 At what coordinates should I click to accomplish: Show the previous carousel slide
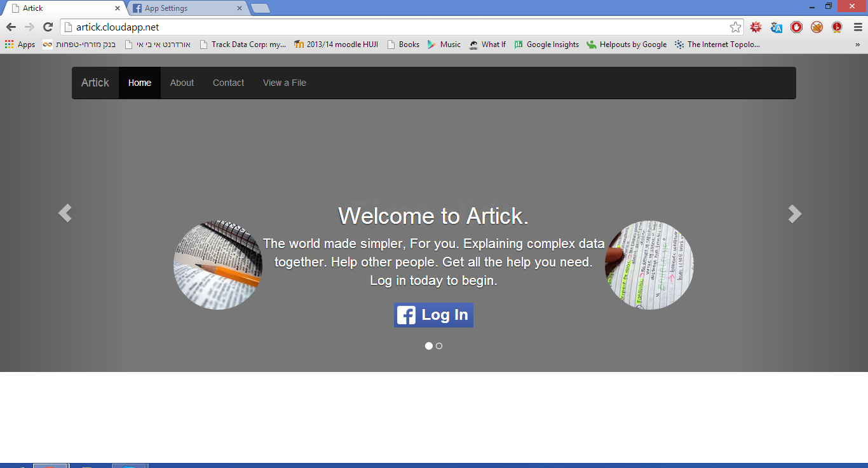[65, 213]
